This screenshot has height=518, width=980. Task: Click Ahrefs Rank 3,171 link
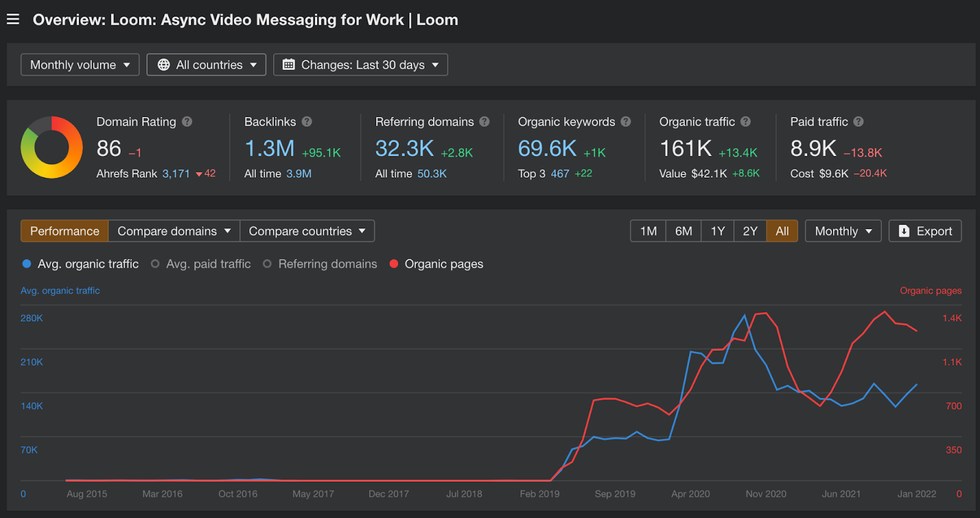click(x=176, y=174)
